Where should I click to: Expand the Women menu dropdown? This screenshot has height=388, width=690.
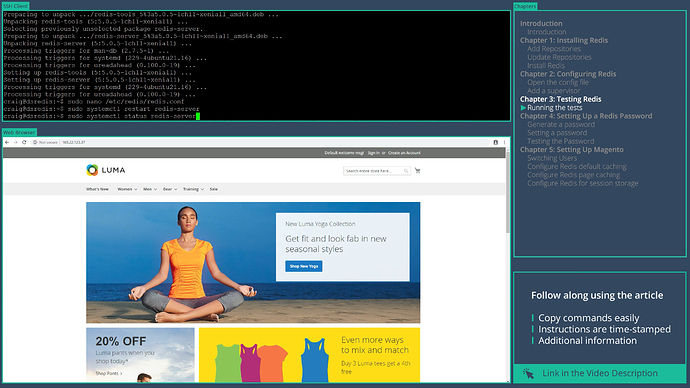point(127,189)
